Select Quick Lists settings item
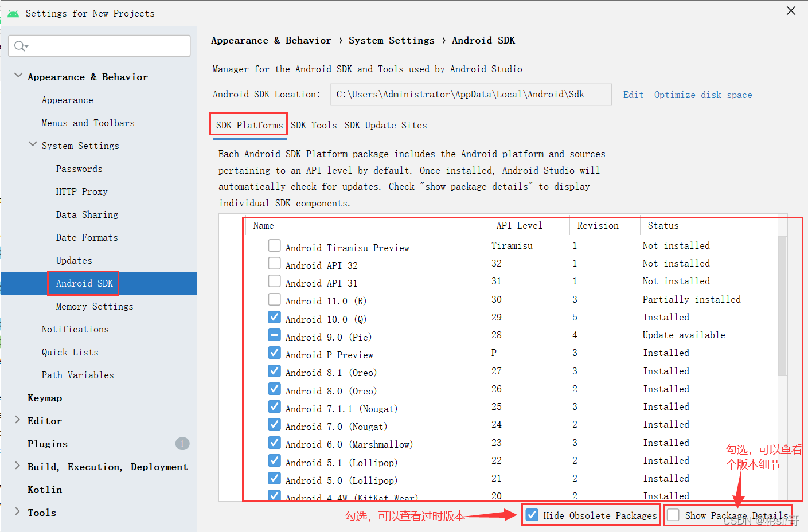This screenshot has height=532, width=808. [70, 352]
